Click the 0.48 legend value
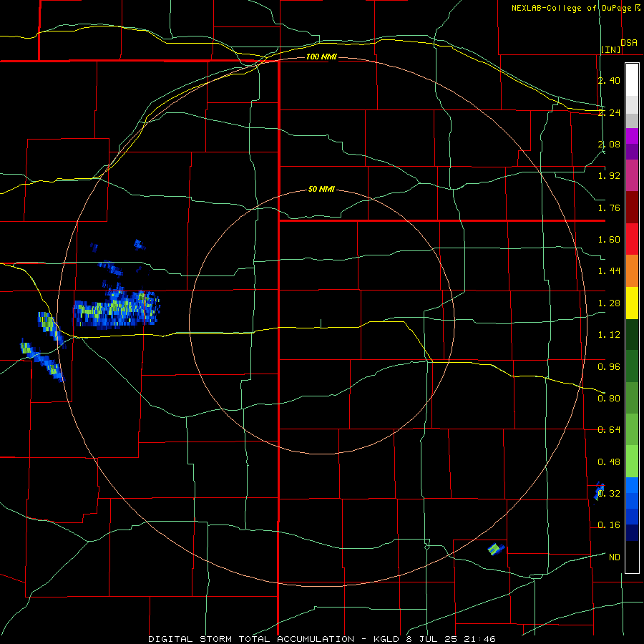 [609, 462]
